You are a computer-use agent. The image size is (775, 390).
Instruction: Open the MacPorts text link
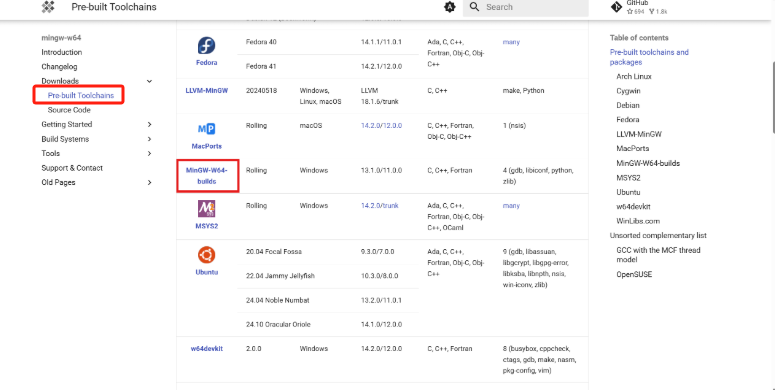tap(207, 146)
